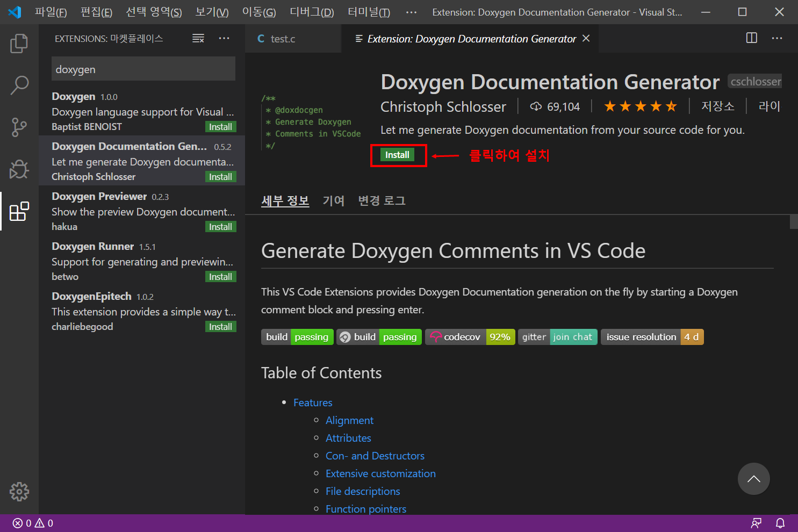Viewport: 798px width, 532px height.
Task: Open feedback icon in status bar
Action: point(757,523)
